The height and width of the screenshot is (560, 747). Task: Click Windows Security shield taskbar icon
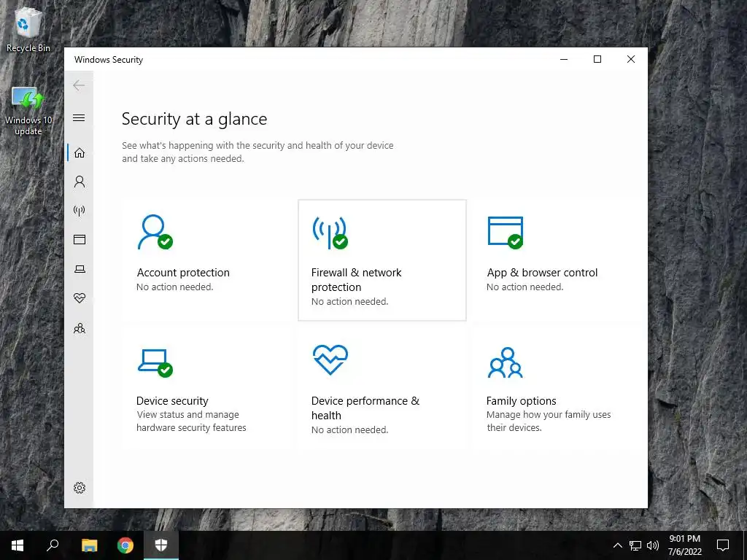[x=161, y=545]
